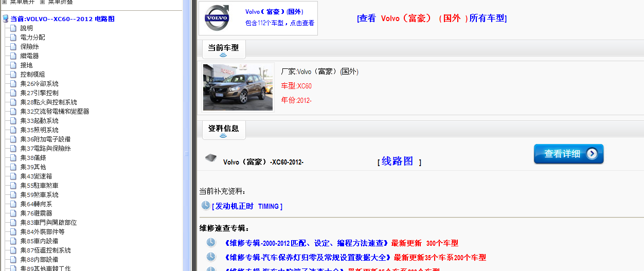The image size is (644, 271).
Task: Open 集32交流發電機和變壓器 tree entry
Action: click(55, 112)
